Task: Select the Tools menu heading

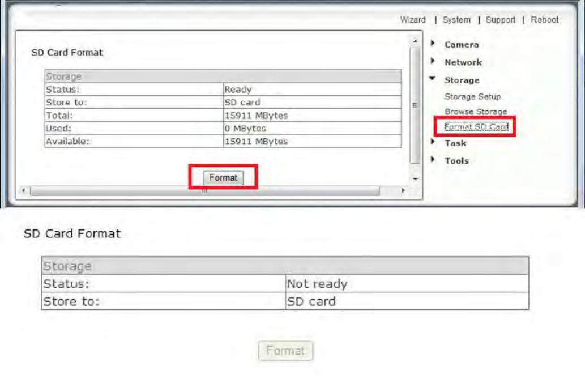Action: [456, 161]
